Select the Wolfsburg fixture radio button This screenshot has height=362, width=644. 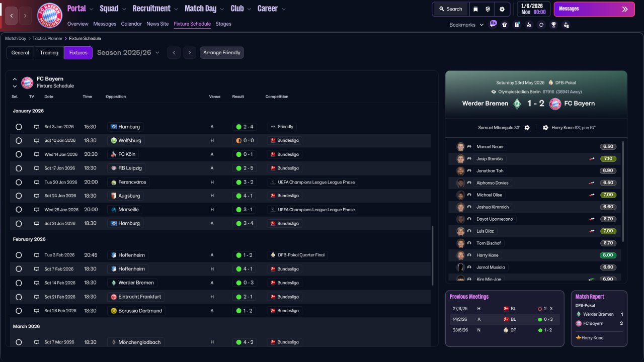[x=19, y=141]
